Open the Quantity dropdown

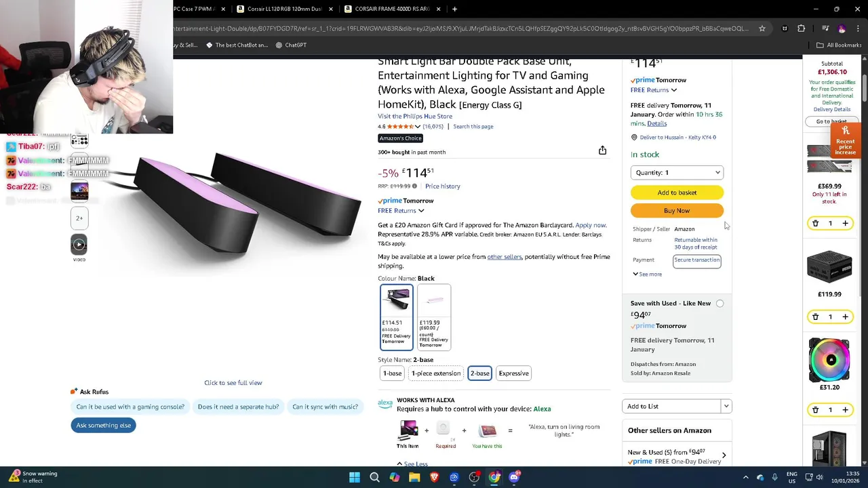click(x=677, y=173)
